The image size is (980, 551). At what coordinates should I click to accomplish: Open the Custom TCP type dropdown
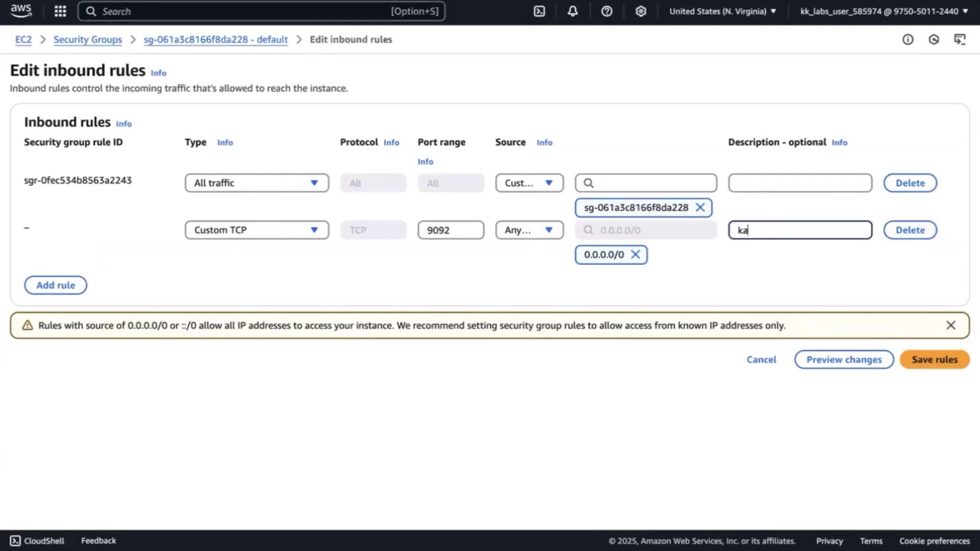[257, 230]
